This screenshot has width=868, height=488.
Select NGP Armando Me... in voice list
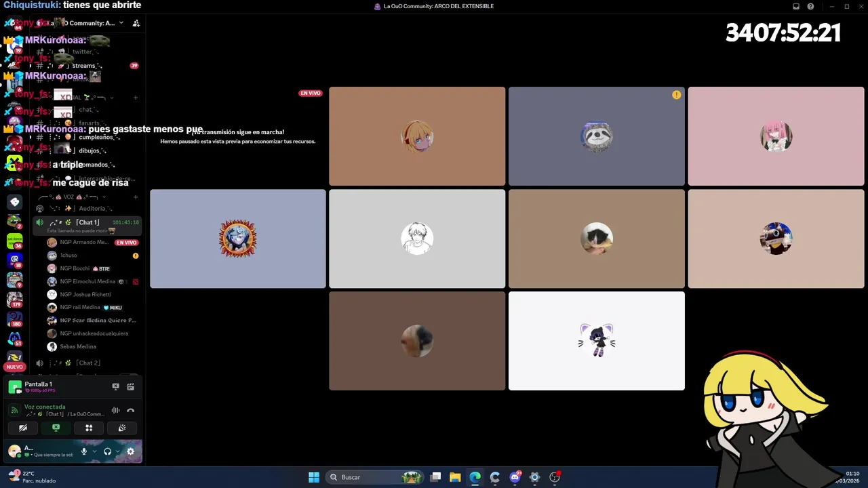point(92,243)
